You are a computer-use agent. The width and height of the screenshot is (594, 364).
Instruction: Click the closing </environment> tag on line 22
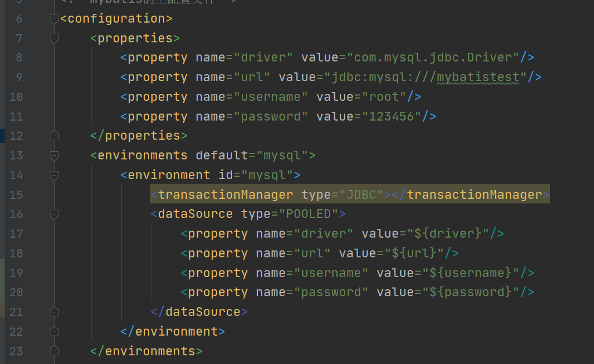[x=173, y=332]
